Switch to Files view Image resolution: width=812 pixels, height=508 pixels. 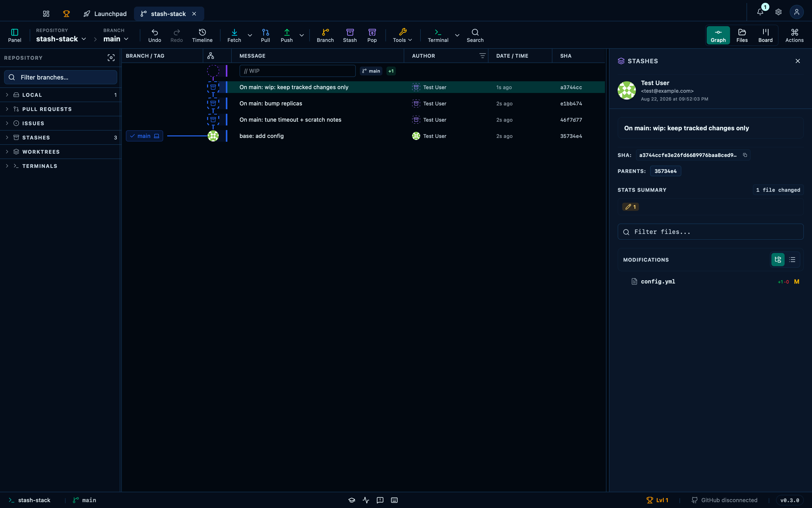742,35
